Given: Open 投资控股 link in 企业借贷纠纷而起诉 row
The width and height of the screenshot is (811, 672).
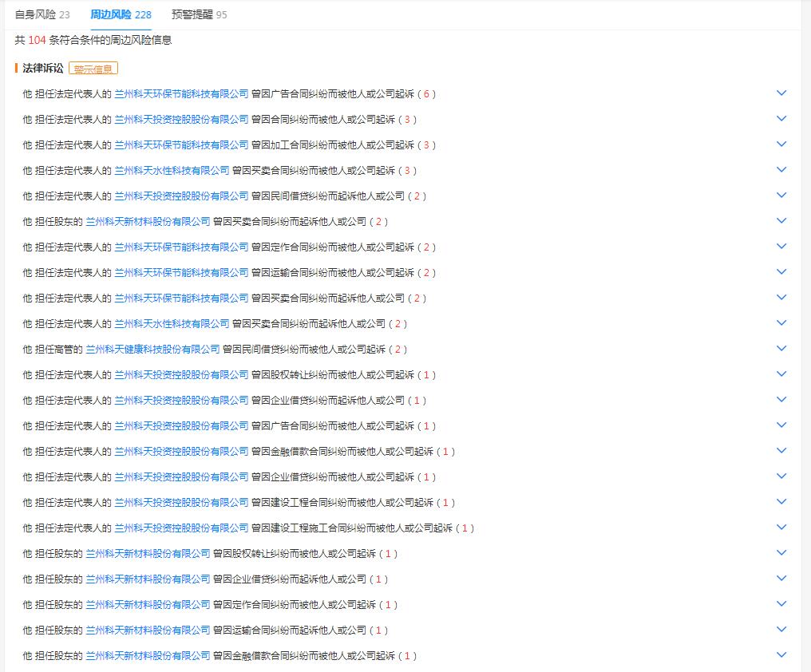Looking at the screenshot, I should click(x=181, y=401).
